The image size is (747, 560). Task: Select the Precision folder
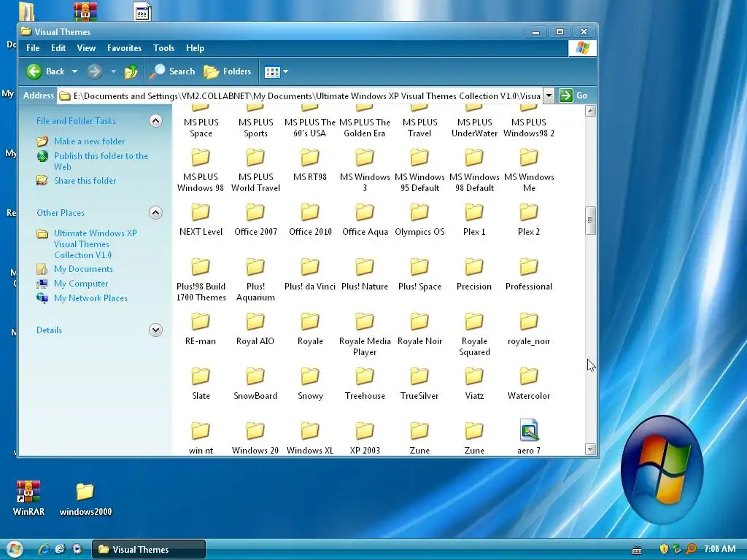[x=474, y=274]
